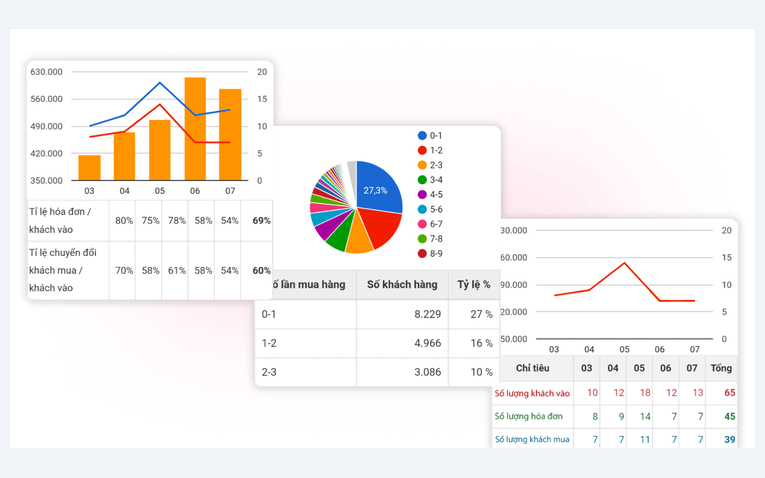The width and height of the screenshot is (765, 478).
Task: Select the "Số lượng khách mua" row label
Action: point(532,439)
